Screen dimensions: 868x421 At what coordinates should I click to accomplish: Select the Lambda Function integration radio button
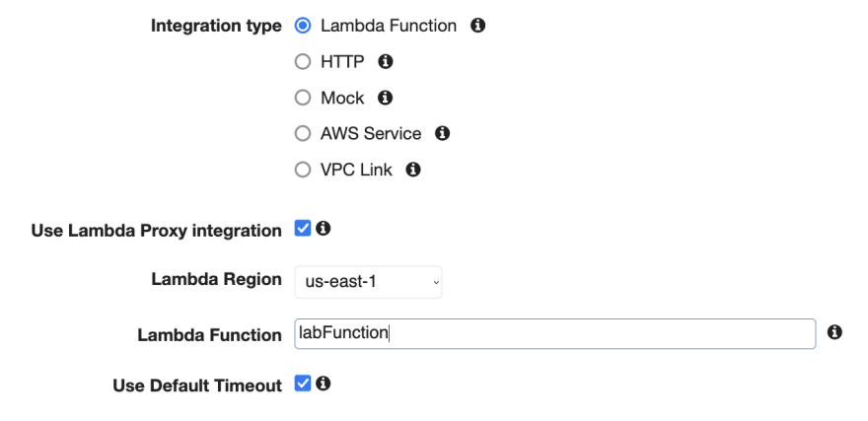point(303,26)
